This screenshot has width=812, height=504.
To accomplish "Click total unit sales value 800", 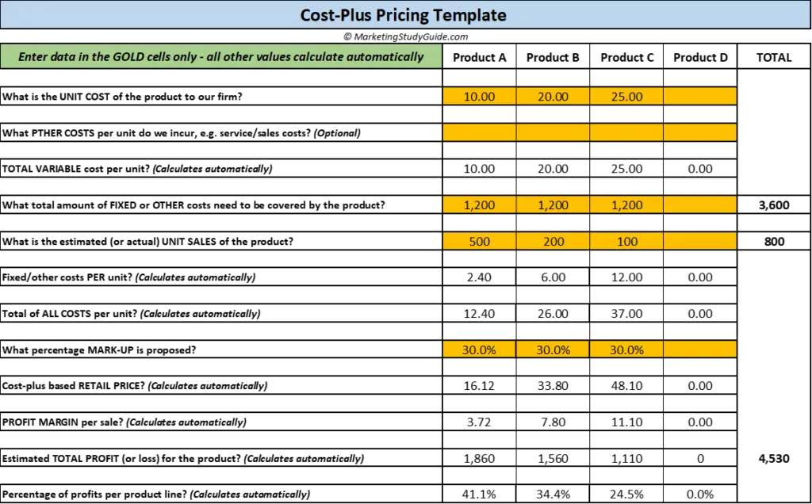I will [x=774, y=241].
